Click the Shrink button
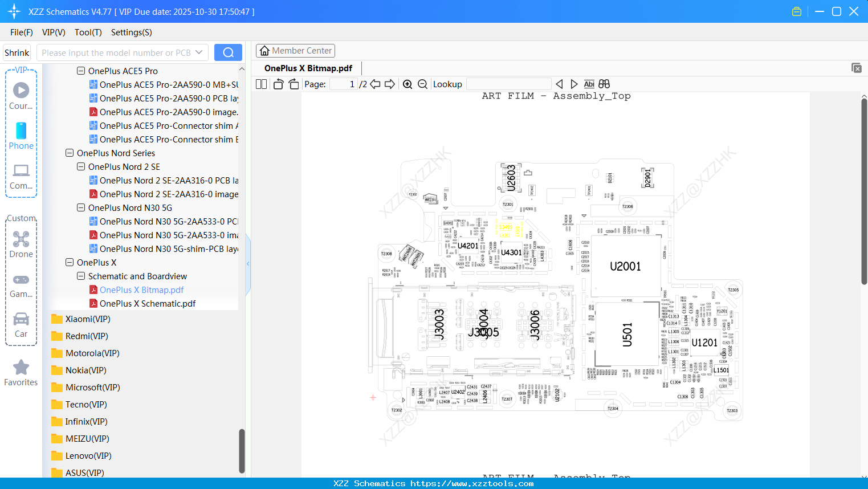The width and height of the screenshot is (868, 489). pos(17,52)
